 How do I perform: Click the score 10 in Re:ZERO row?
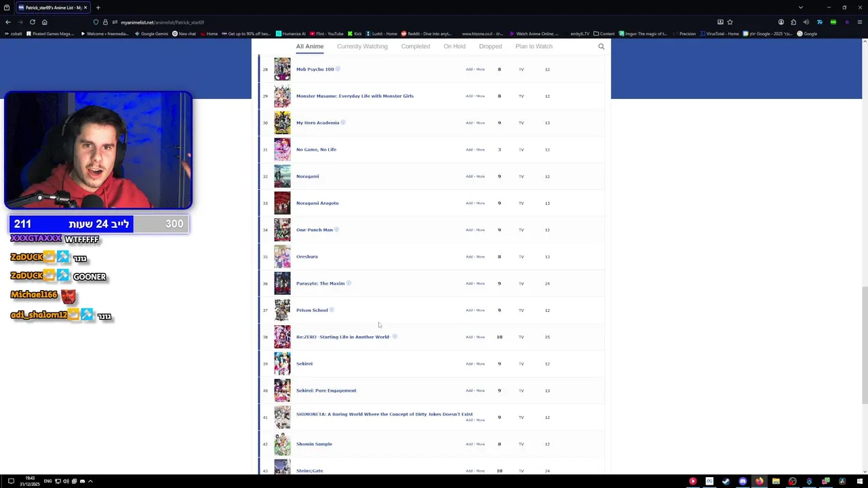(x=499, y=337)
